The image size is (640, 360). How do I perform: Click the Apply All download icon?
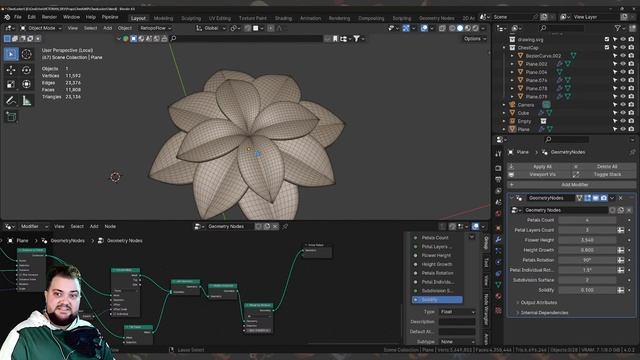point(511,167)
